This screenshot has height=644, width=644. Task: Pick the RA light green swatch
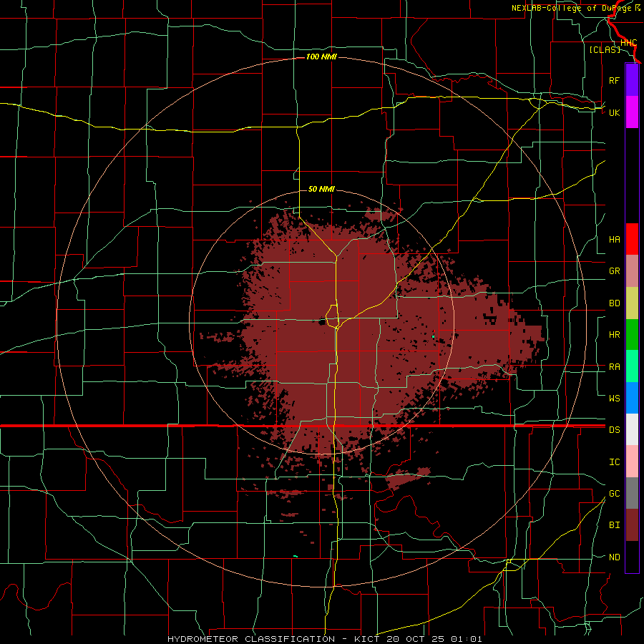pyautogui.click(x=632, y=366)
